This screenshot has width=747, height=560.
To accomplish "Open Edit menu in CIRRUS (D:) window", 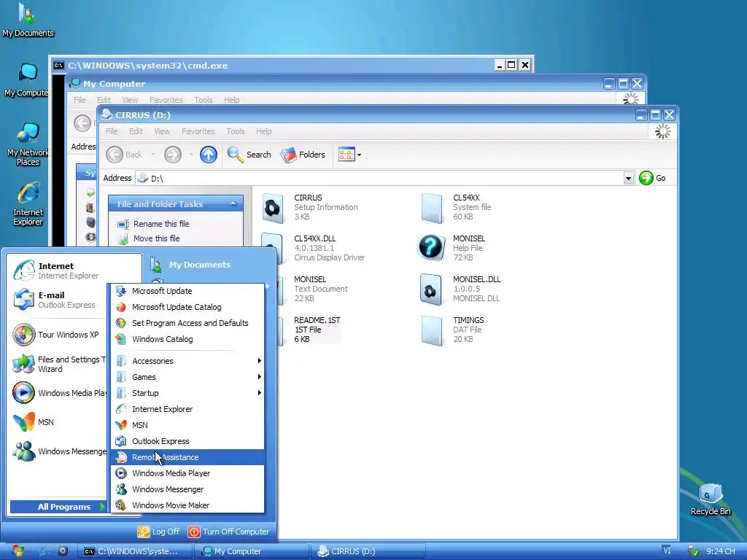I will tap(136, 131).
